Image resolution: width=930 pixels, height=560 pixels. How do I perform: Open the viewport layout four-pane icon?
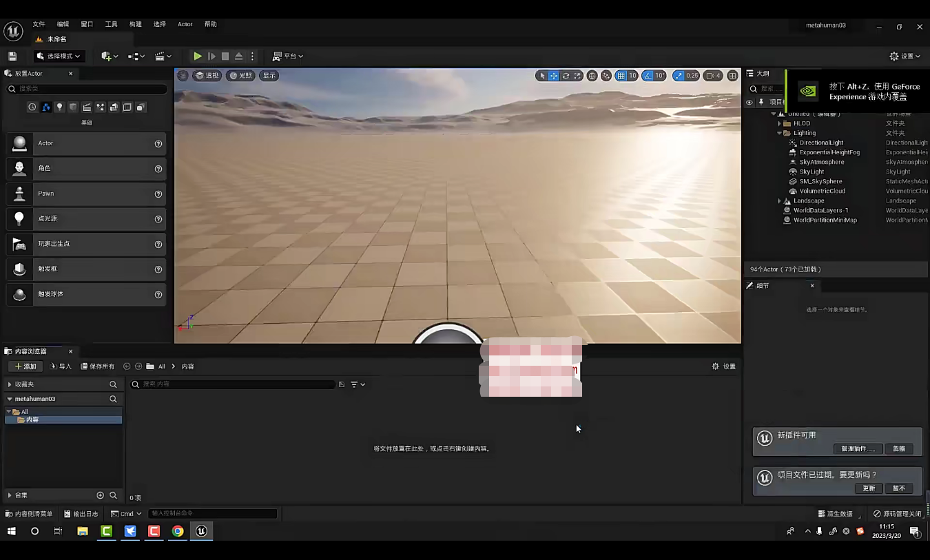tap(732, 76)
